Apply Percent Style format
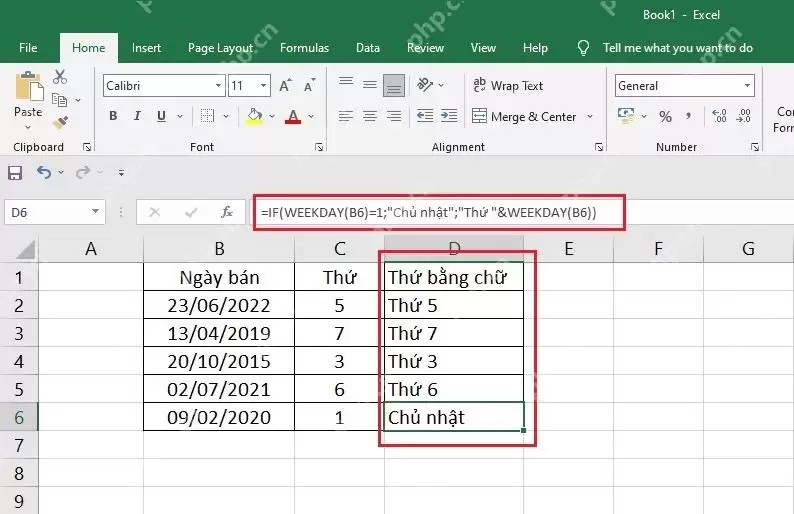This screenshot has height=514, width=794. click(x=665, y=116)
